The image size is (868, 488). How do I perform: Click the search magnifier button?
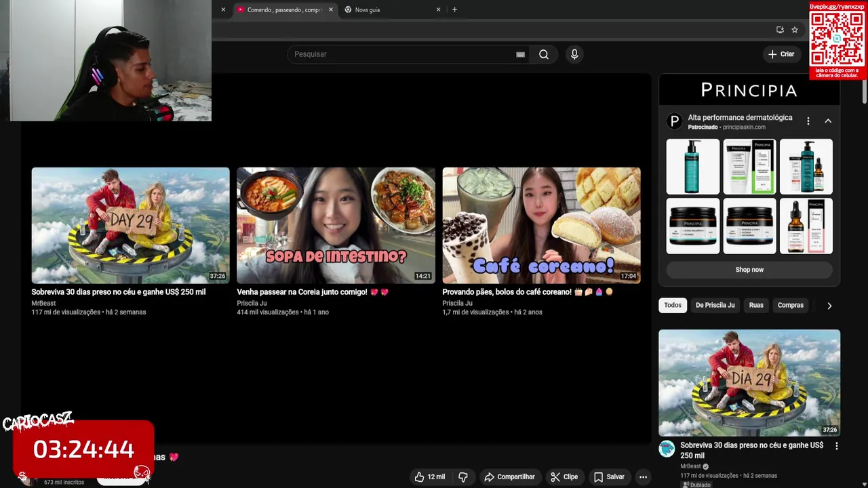click(x=544, y=54)
